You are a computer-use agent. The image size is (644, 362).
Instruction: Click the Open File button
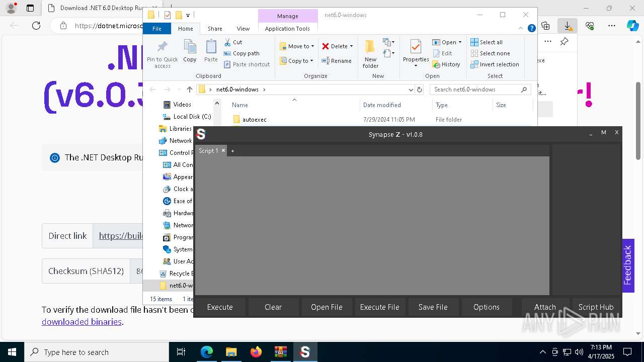pyautogui.click(x=327, y=307)
